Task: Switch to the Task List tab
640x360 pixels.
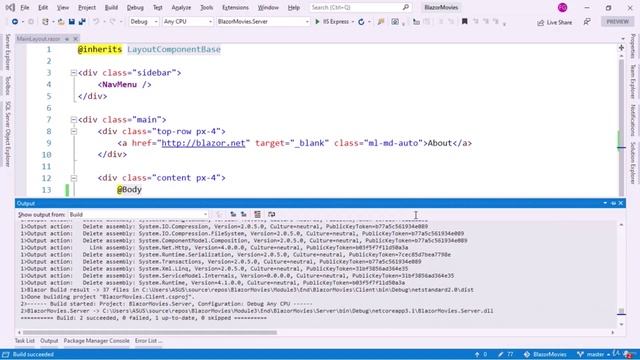Action: coord(25,341)
